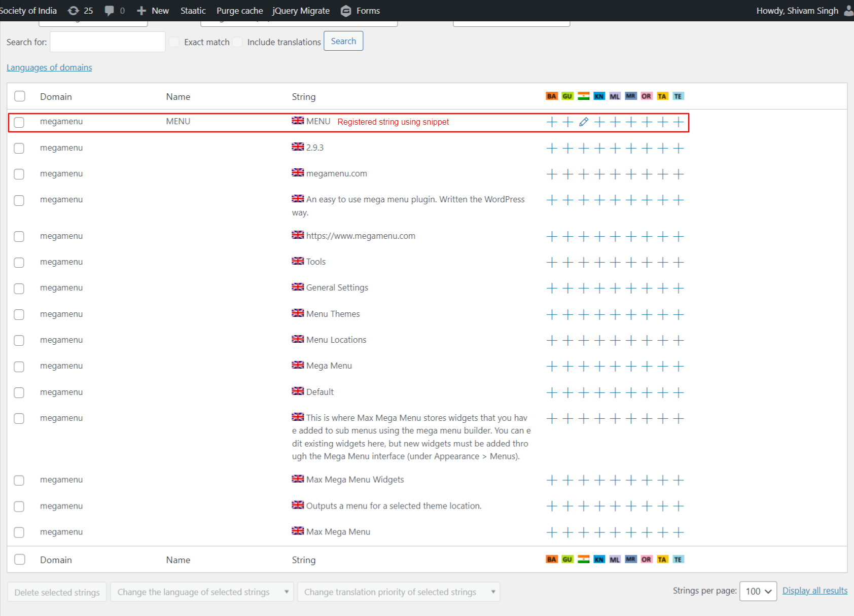
Task: Open Howdy, Shivam Singh account menu
Action: point(804,11)
